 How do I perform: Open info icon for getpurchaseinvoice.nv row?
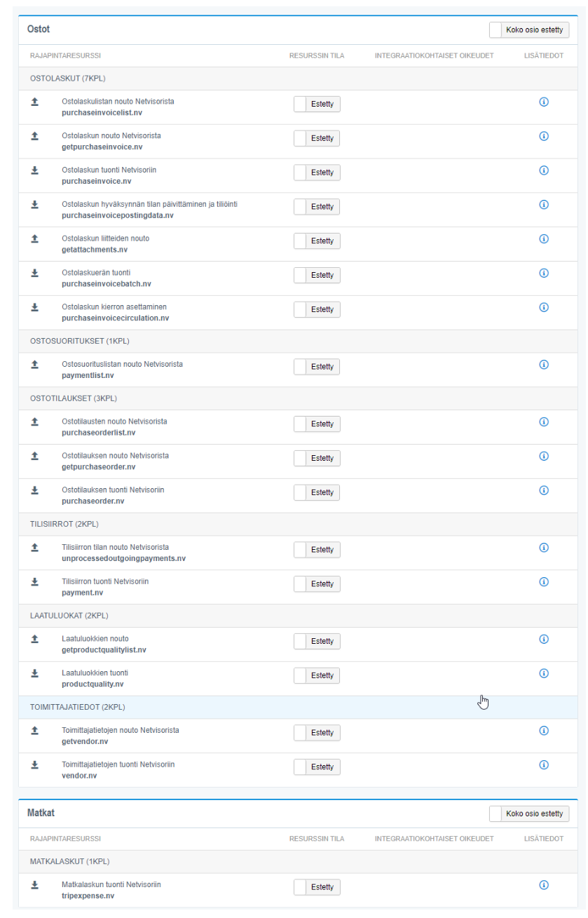pos(543,136)
